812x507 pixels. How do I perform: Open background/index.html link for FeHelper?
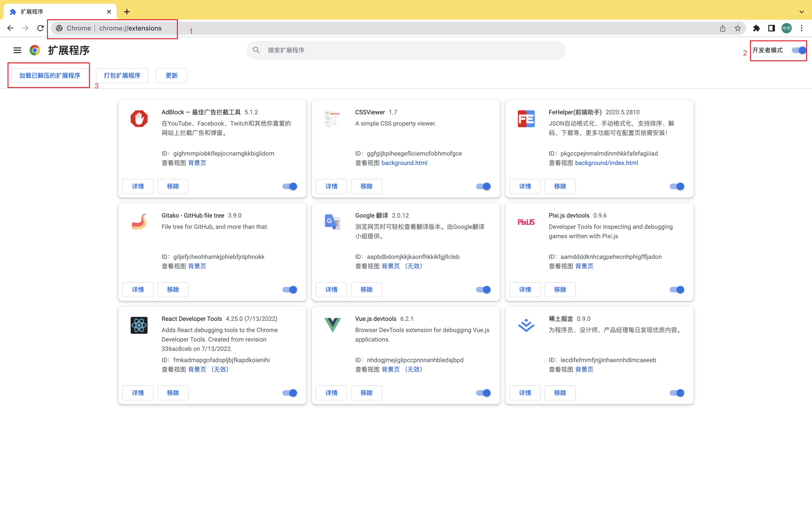pyautogui.click(x=606, y=163)
